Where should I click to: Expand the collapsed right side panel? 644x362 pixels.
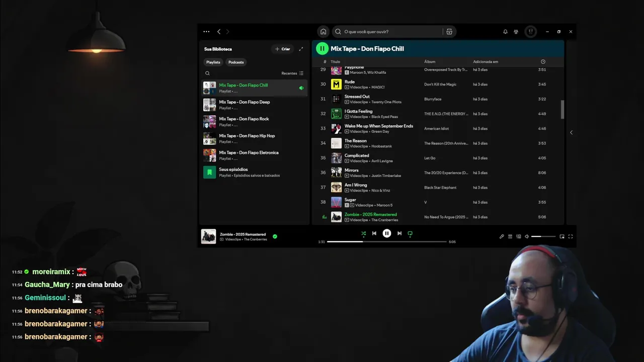[x=571, y=132]
